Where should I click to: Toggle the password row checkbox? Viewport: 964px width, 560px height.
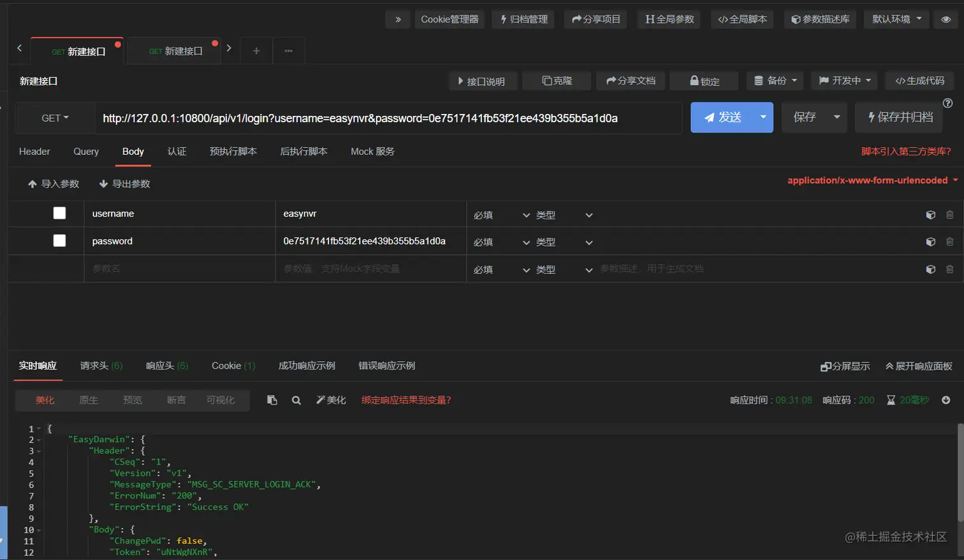pyautogui.click(x=59, y=241)
